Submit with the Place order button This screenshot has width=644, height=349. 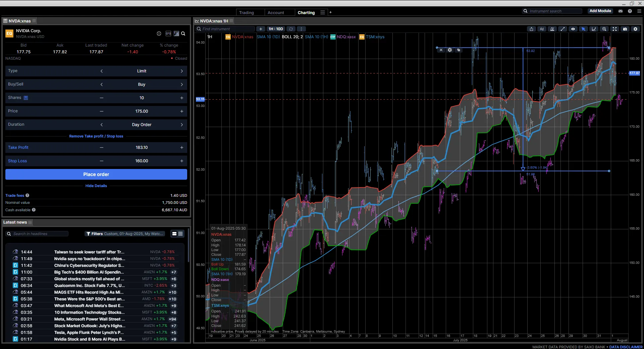click(96, 174)
